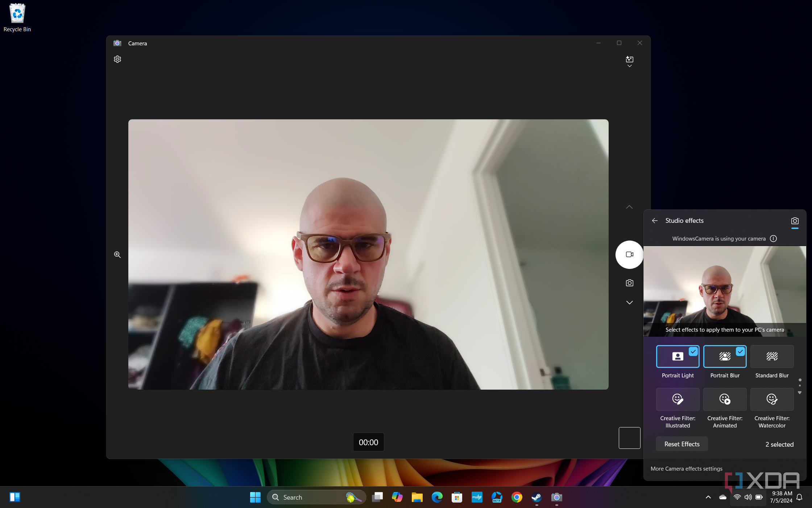The height and width of the screenshot is (508, 812).
Task: Open Microsoft Store from the taskbar
Action: coord(457,497)
